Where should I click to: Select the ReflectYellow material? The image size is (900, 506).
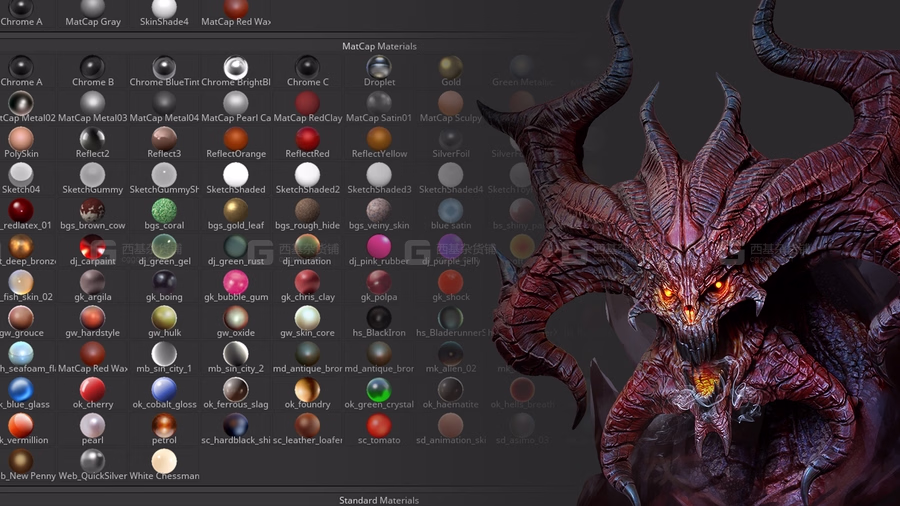point(379,143)
